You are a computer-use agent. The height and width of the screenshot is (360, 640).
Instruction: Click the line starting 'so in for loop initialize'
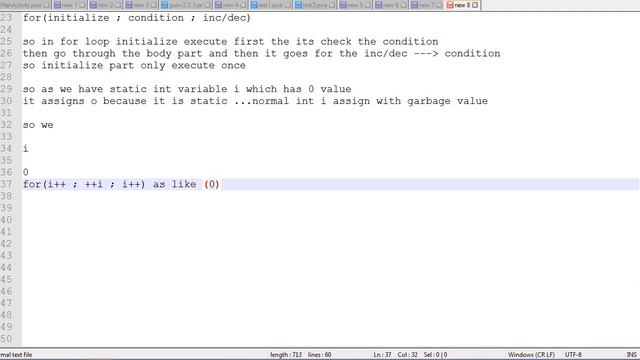231,42
